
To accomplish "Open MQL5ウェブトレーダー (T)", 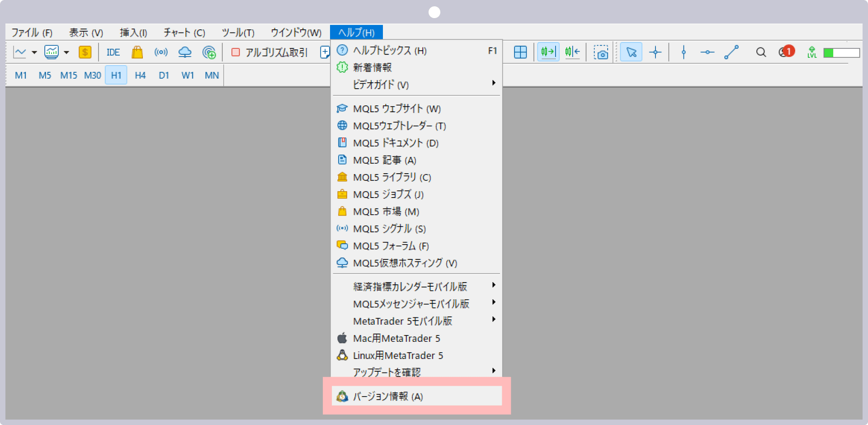I will 416,126.
